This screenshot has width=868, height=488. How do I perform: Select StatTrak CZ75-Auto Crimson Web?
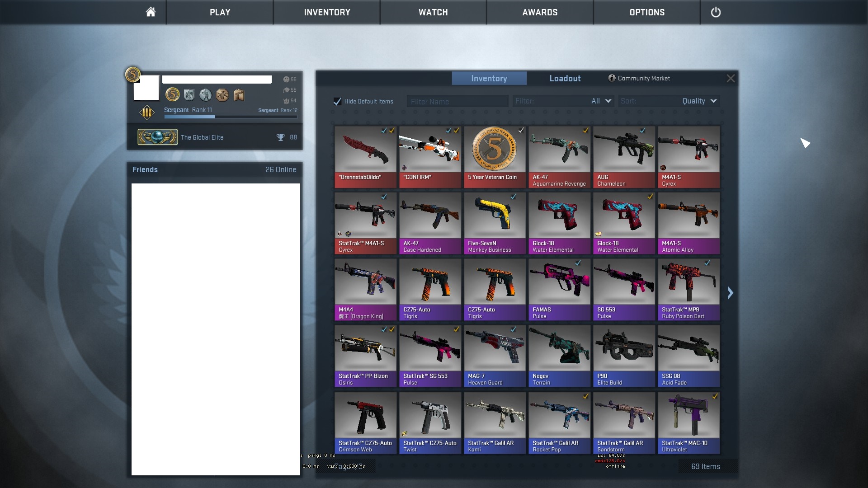tap(365, 423)
